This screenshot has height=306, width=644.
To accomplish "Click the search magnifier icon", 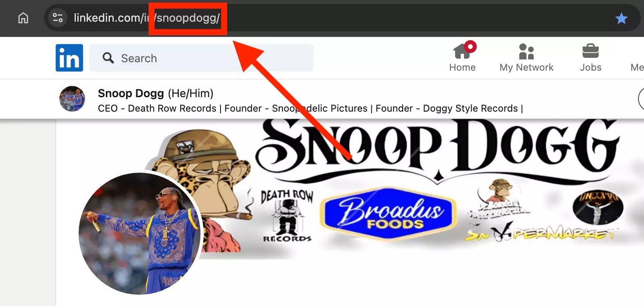I will [108, 58].
